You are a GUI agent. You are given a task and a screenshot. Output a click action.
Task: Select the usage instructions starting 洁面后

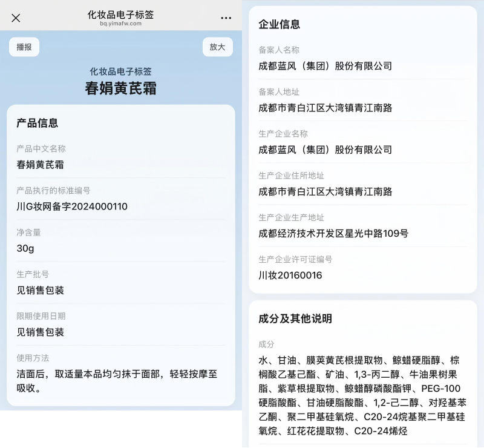117,381
